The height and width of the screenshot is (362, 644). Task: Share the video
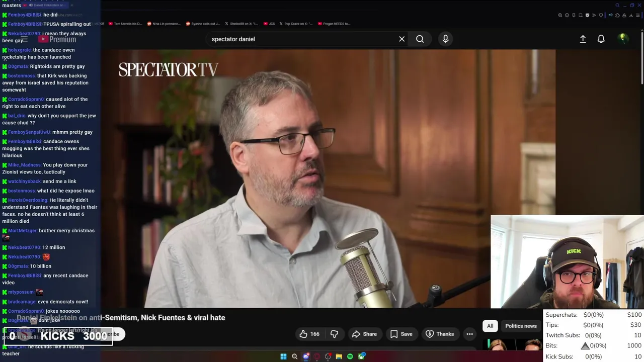coord(364,334)
